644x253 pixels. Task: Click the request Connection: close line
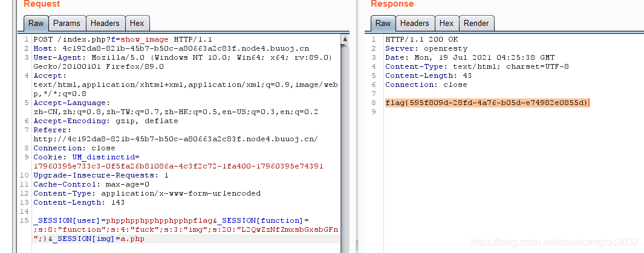[x=74, y=148]
